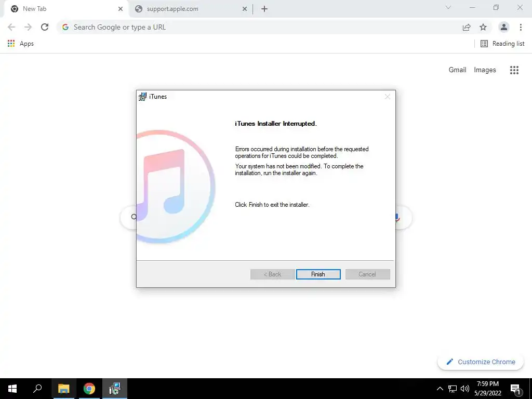
Task: Click the Chrome taskbar icon
Action: point(89,389)
